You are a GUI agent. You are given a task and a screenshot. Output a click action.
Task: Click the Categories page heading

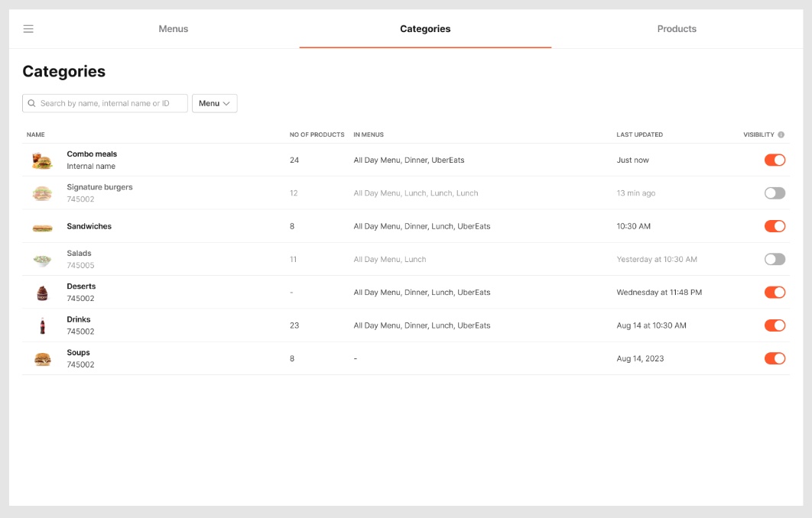coord(63,71)
